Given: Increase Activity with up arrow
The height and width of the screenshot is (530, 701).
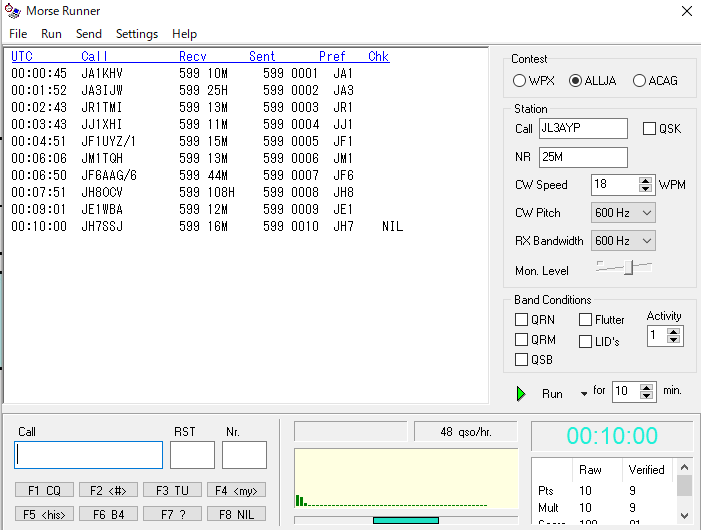Looking at the screenshot, I should point(673,332).
